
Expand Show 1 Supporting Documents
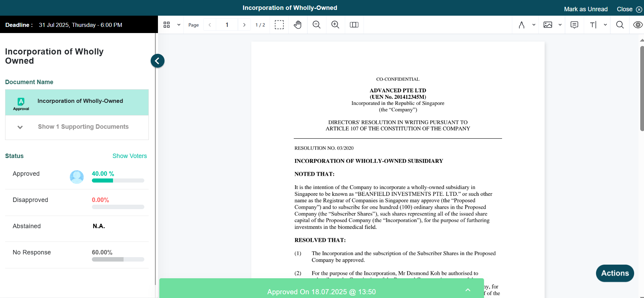point(77,127)
